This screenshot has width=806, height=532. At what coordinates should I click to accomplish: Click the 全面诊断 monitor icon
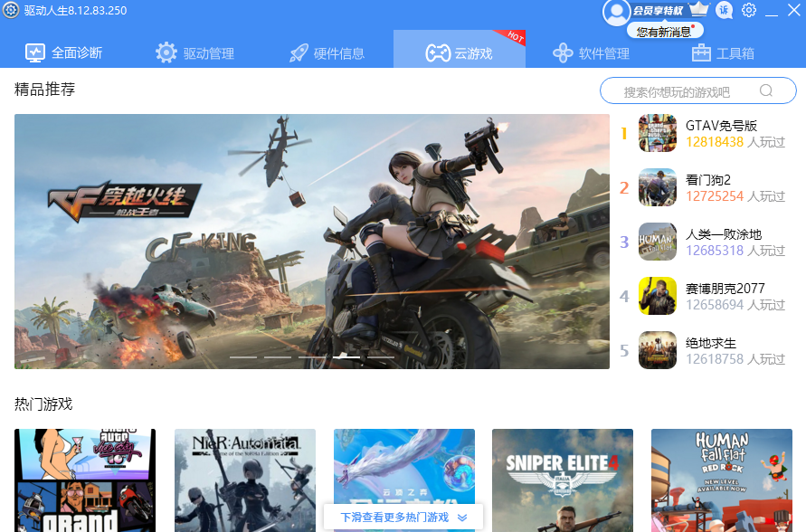[35, 53]
